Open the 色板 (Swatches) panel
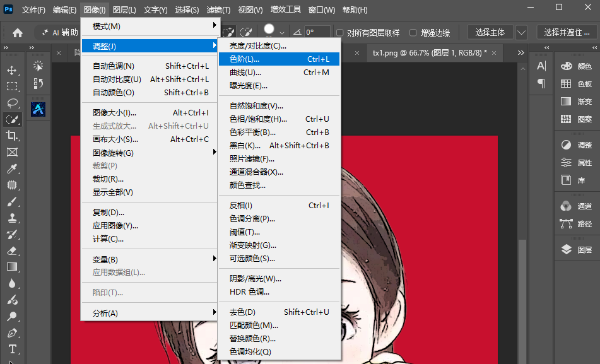 coord(576,84)
